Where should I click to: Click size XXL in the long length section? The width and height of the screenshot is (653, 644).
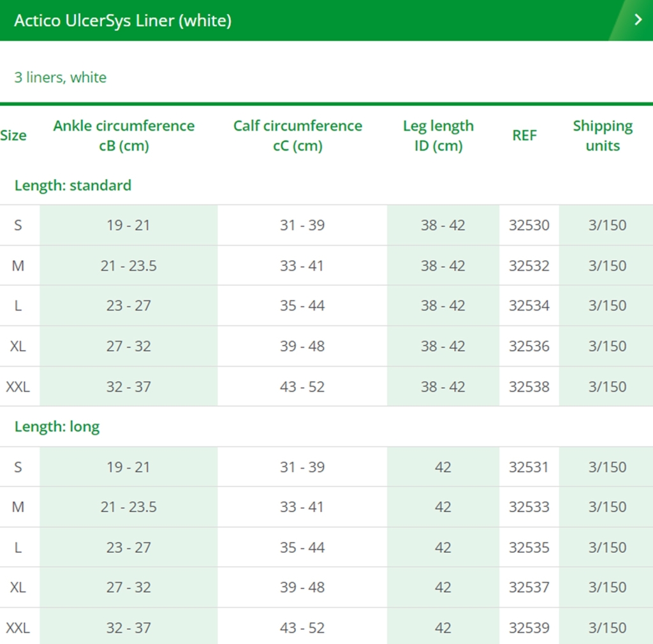18,628
